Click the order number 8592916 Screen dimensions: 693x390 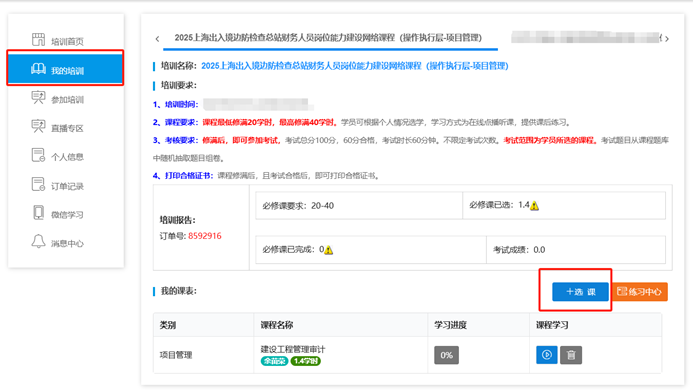point(205,236)
